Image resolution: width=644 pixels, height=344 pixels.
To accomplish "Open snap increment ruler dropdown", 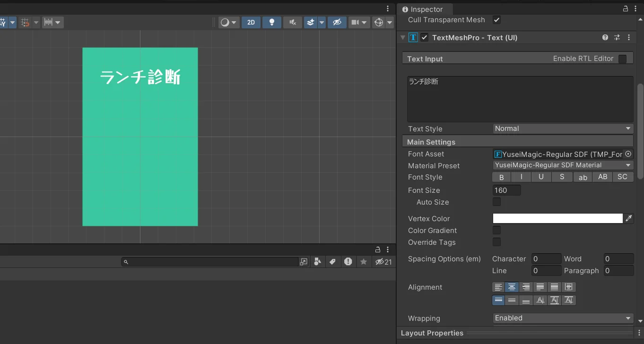I will point(52,22).
